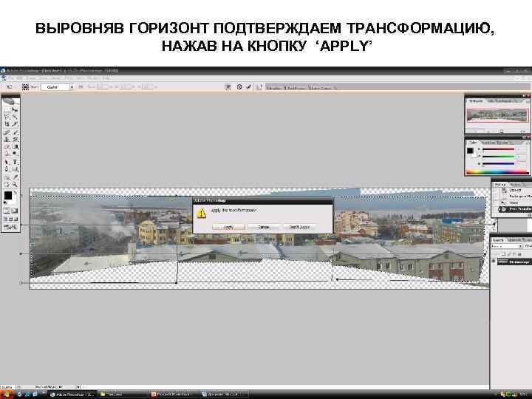Choose full screen mode button
Screen dimensions: 532x399
pyautogui.click(x=16, y=219)
